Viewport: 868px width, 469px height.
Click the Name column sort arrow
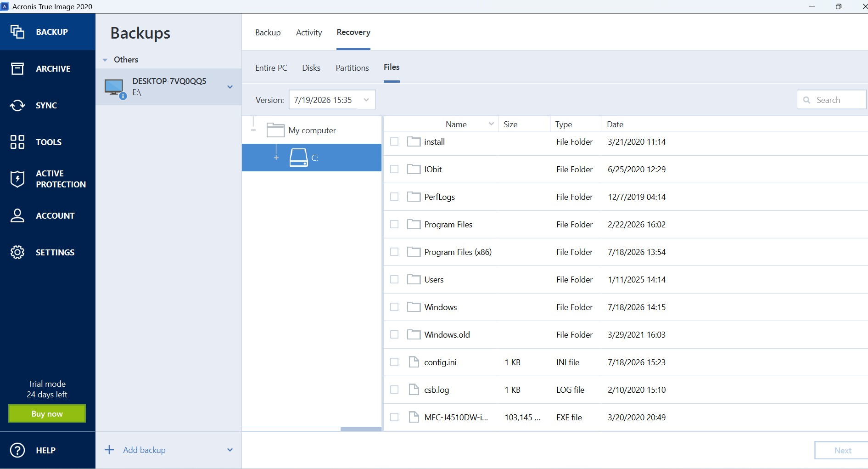coord(491,124)
